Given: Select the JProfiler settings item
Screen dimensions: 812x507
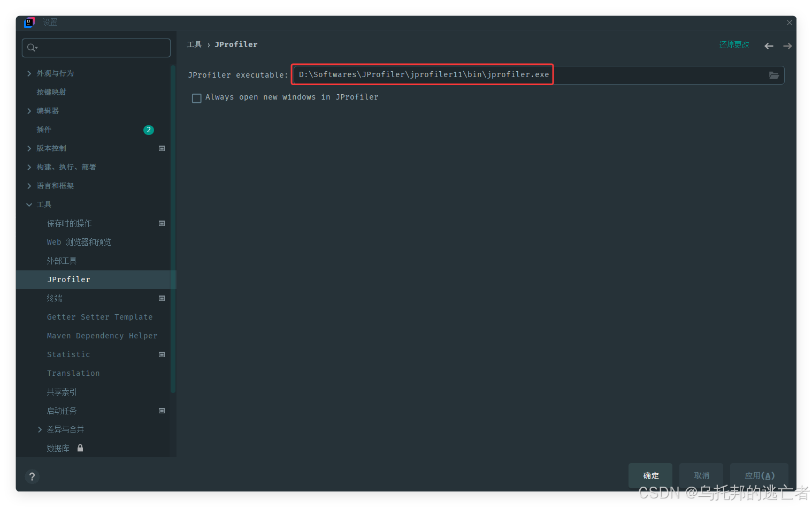Looking at the screenshot, I should click(x=68, y=279).
